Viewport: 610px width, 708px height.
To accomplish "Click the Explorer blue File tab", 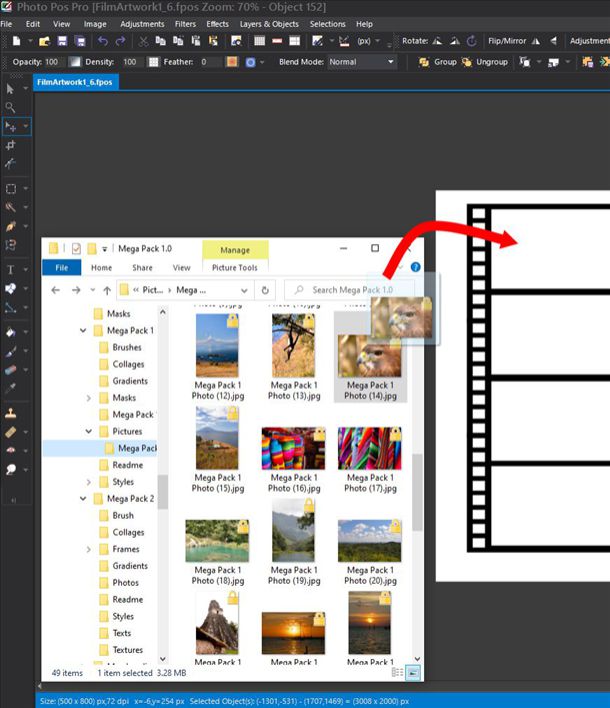I will [61, 268].
